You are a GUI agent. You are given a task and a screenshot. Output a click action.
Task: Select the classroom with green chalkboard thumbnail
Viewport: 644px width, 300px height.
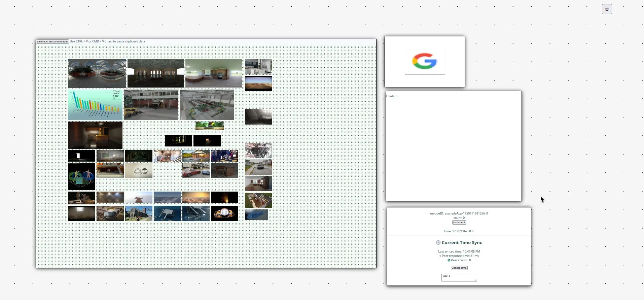click(x=110, y=156)
